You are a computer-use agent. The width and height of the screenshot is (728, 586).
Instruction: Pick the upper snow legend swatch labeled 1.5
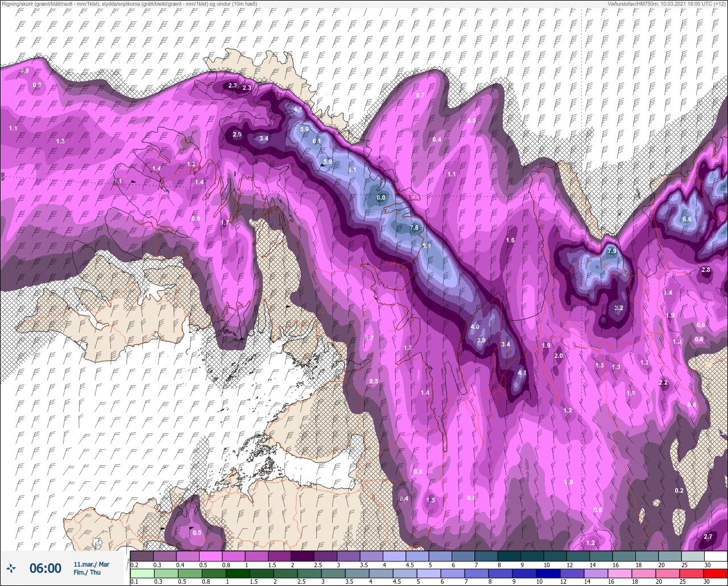[280, 556]
